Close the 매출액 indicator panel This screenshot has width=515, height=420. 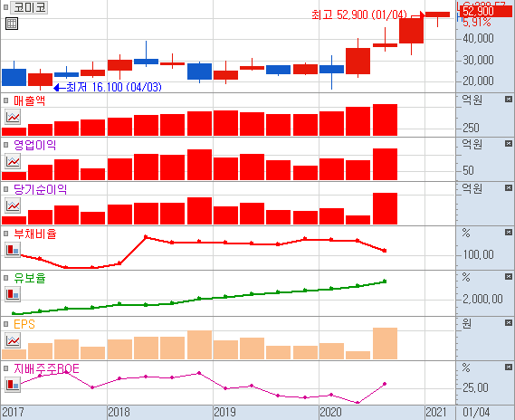coord(508,100)
